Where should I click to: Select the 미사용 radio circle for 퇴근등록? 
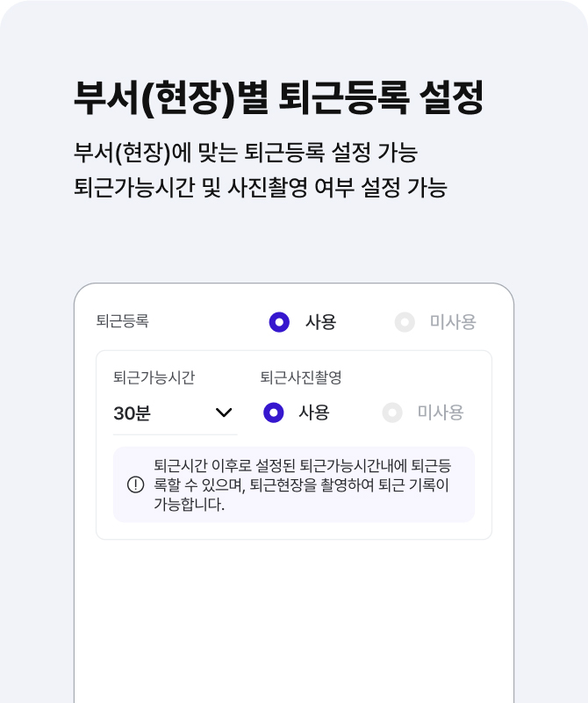point(405,322)
